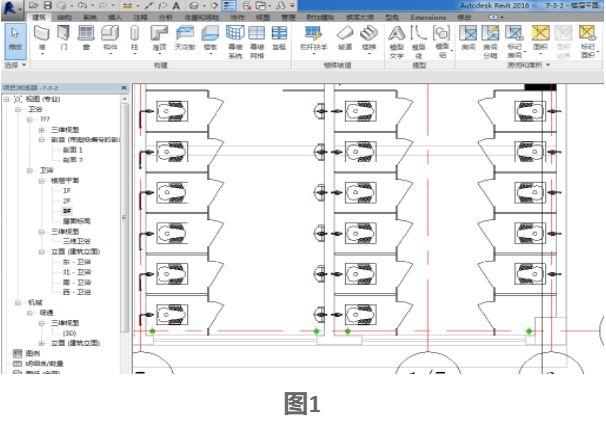
Task: Switch to the 建筑 Architecture ribbon tab
Action: pos(39,17)
